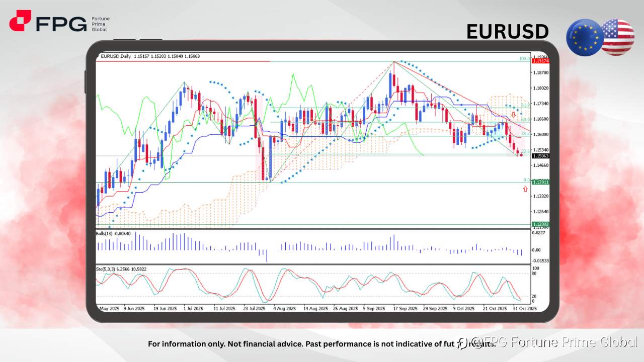
Task: Click the red upward arrow below the 0.0 level
Action: point(525,189)
